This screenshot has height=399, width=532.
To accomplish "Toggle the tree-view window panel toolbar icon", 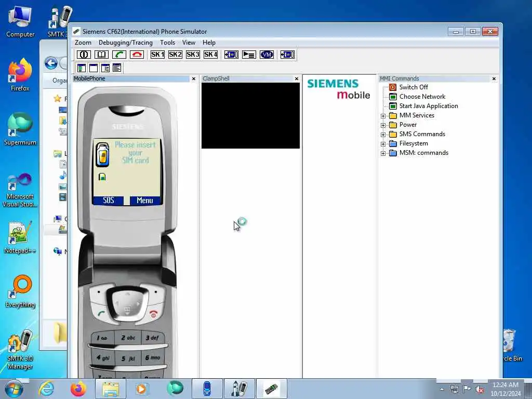I will click(105, 68).
